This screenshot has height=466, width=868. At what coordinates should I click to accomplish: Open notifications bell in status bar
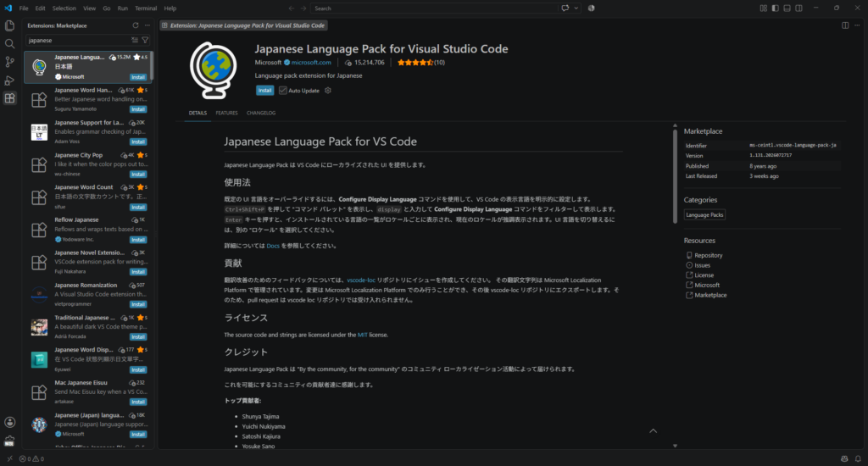[858, 459]
